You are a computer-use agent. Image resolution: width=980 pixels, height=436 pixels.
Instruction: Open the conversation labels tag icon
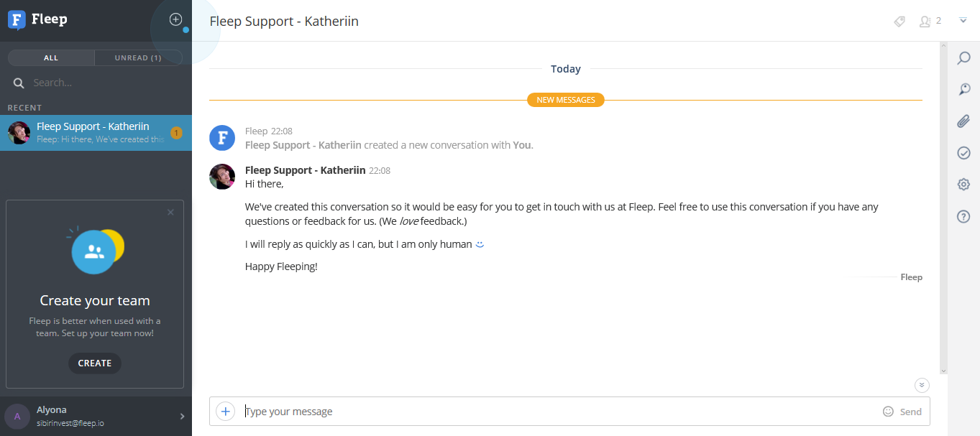click(899, 22)
